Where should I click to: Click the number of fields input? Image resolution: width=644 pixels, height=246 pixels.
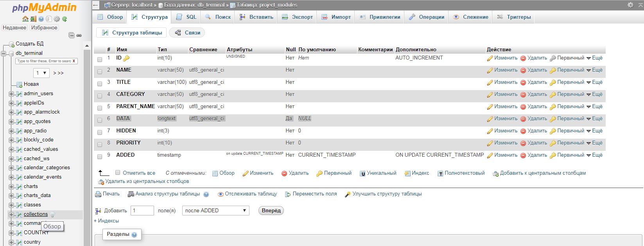pyautogui.click(x=142, y=211)
